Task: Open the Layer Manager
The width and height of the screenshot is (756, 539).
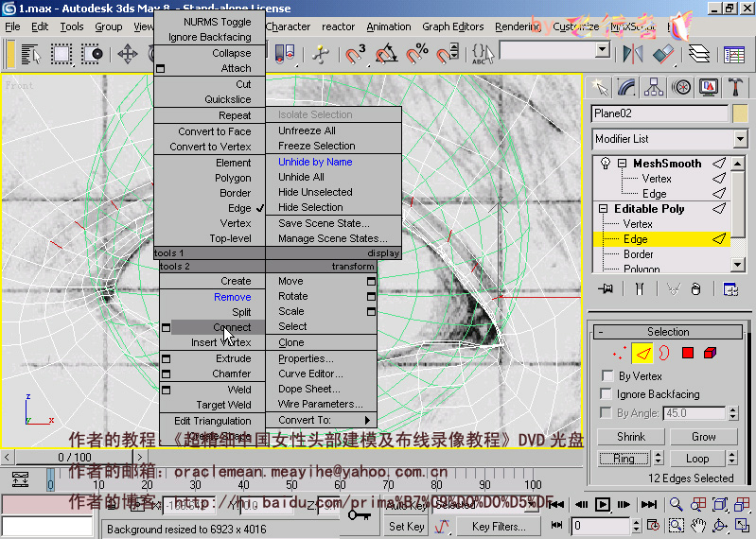Action: point(699,54)
